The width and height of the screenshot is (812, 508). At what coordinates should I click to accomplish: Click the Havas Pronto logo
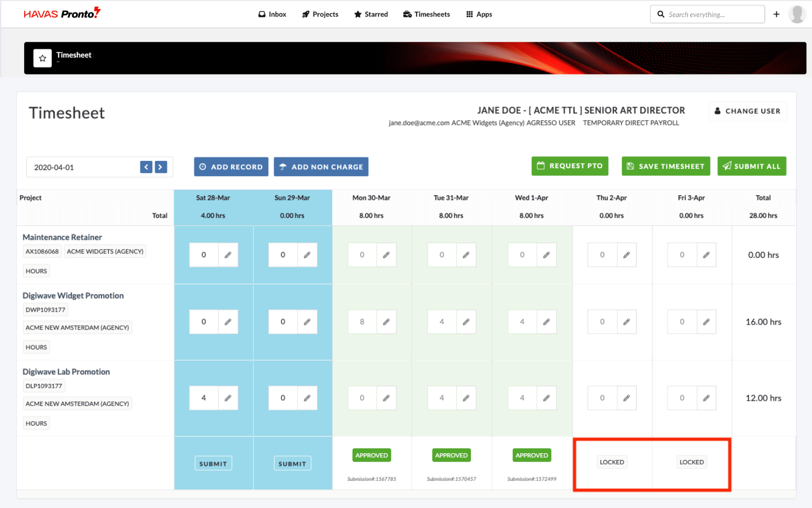[62, 13]
